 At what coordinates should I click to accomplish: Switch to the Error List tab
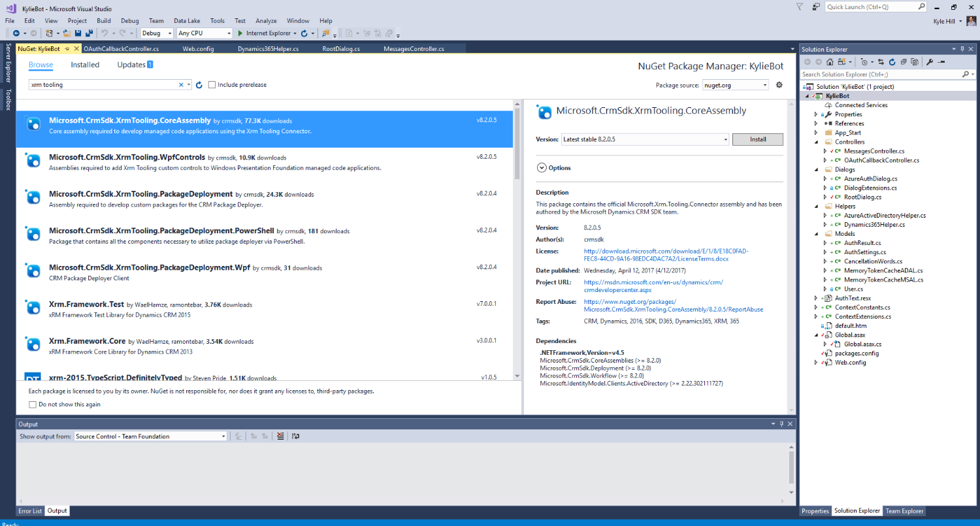click(30, 511)
